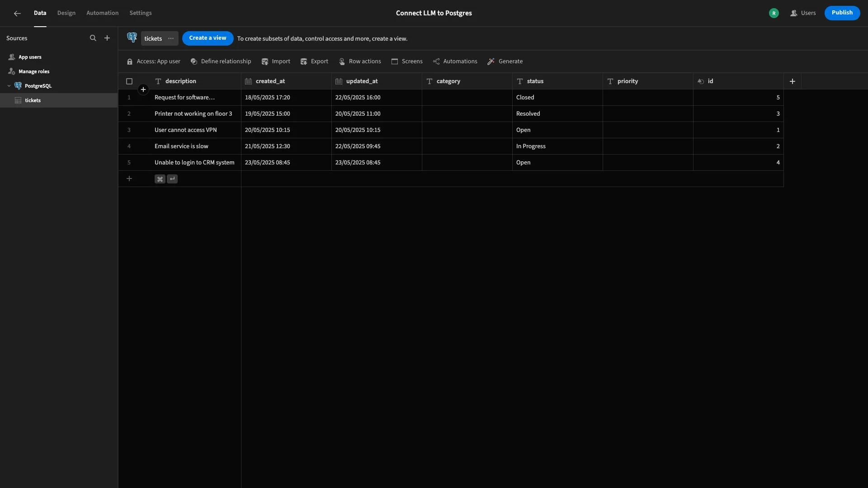Click the Automations flow icon
868x488 pixels.
tap(436, 61)
